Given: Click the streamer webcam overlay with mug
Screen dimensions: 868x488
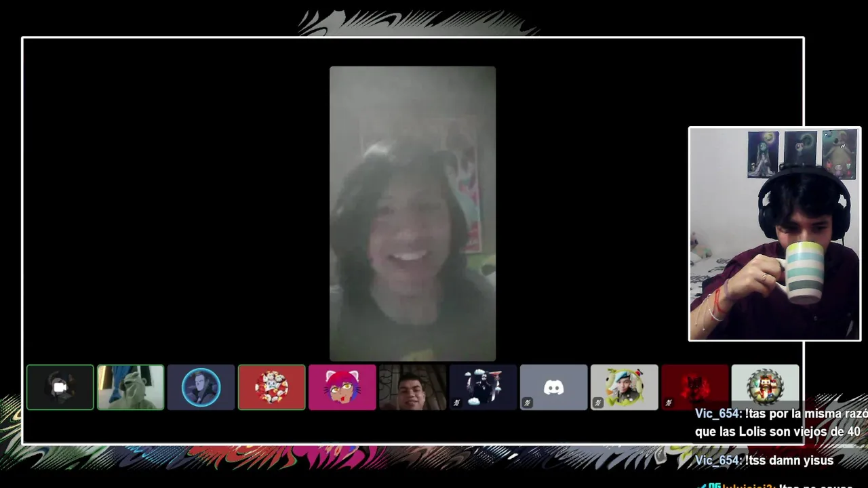Looking at the screenshot, I should click(774, 234).
